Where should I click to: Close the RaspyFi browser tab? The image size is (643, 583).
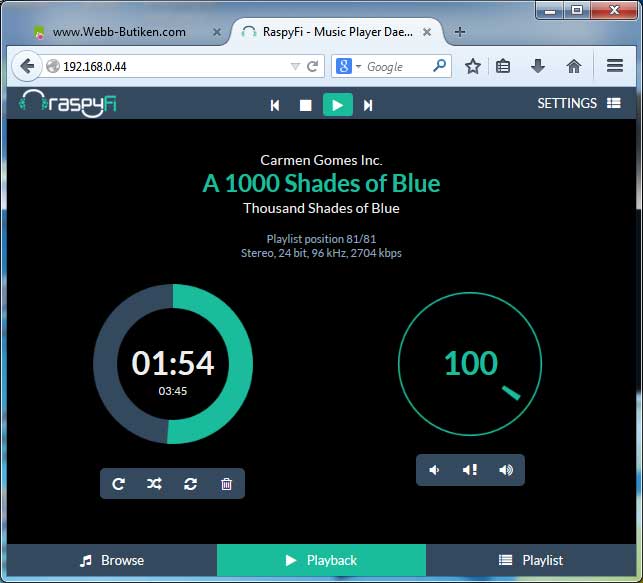tap(427, 32)
